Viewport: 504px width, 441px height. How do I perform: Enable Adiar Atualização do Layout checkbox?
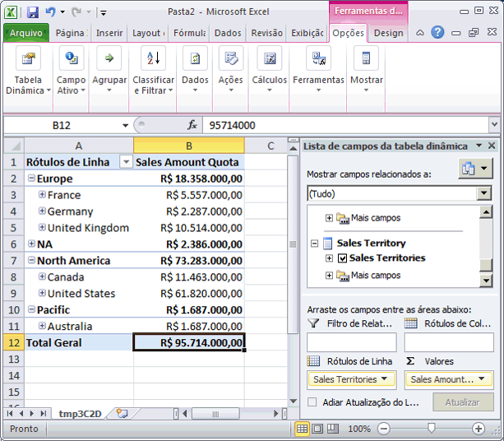pos(312,402)
